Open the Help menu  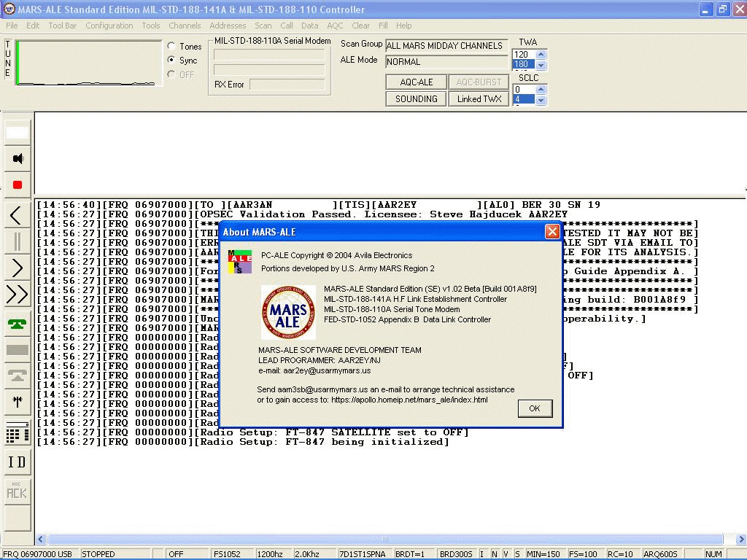(403, 26)
